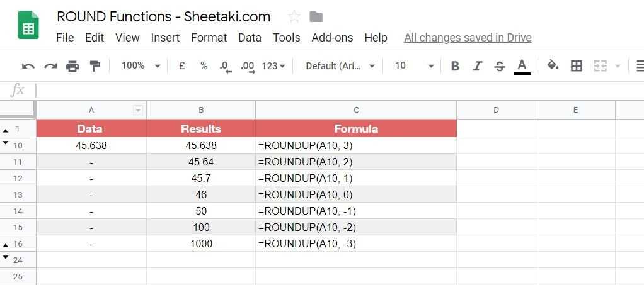Screen dimensions: 644x285
Task: Toggle italic text formatting
Action: pyautogui.click(x=477, y=66)
